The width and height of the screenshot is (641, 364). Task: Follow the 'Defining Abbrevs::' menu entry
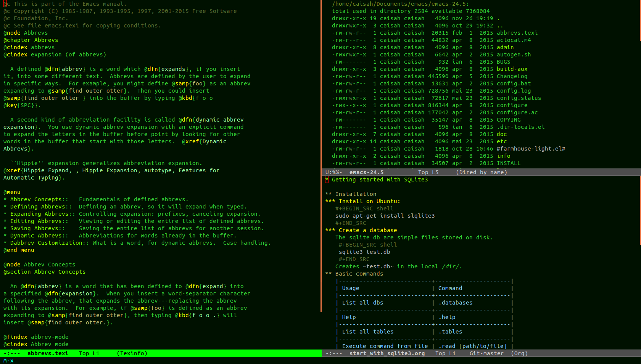(41, 207)
